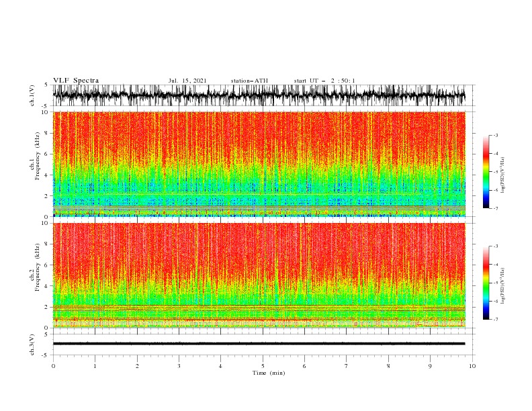Click the "Time (min)" axis label
The height and width of the screenshot is (411, 532).
(269, 373)
